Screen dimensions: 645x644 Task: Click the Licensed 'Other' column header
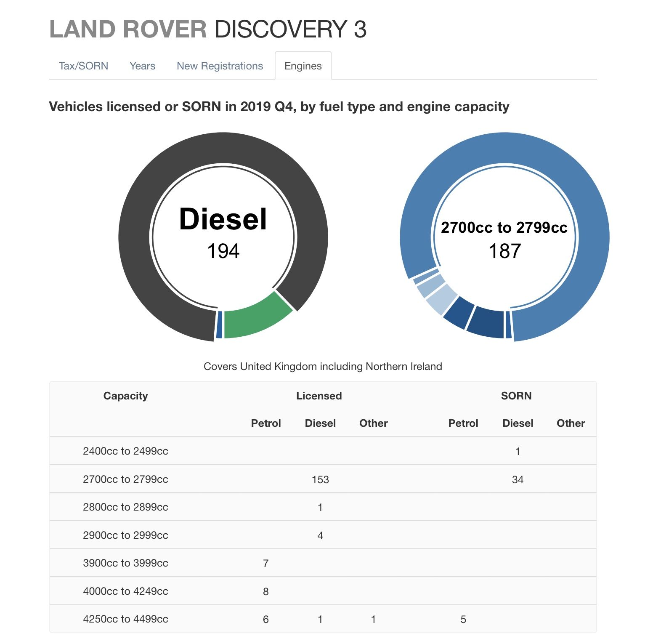(373, 423)
